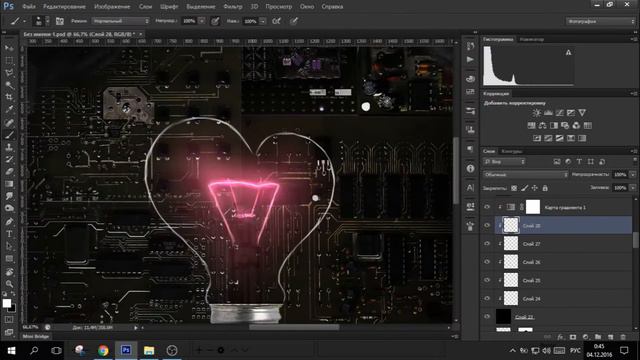Open the Image menu

point(112,7)
